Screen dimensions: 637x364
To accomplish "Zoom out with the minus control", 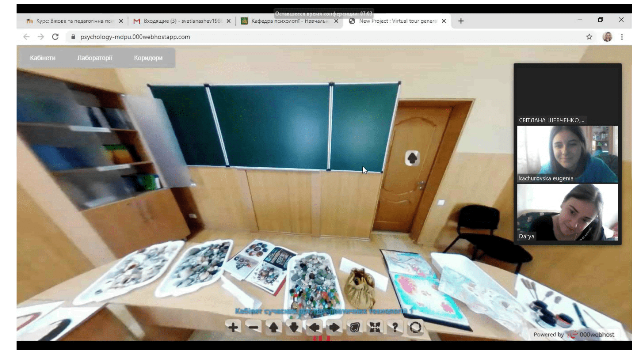I will coord(253,327).
